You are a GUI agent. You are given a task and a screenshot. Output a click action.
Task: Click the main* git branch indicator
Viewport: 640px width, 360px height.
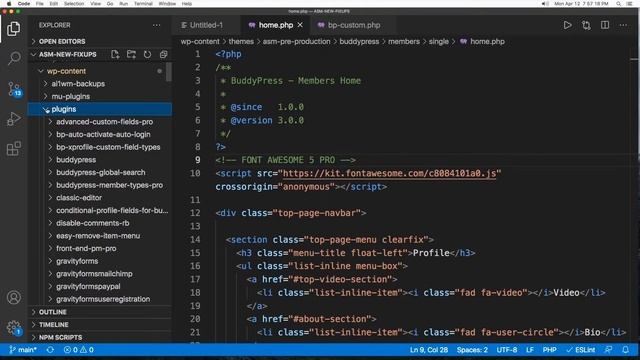[23, 350]
